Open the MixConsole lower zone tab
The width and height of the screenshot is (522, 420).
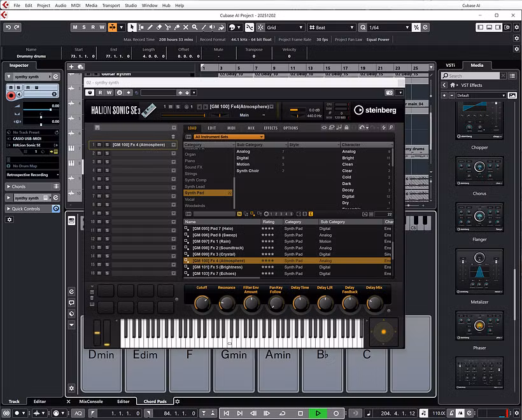(x=91, y=402)
